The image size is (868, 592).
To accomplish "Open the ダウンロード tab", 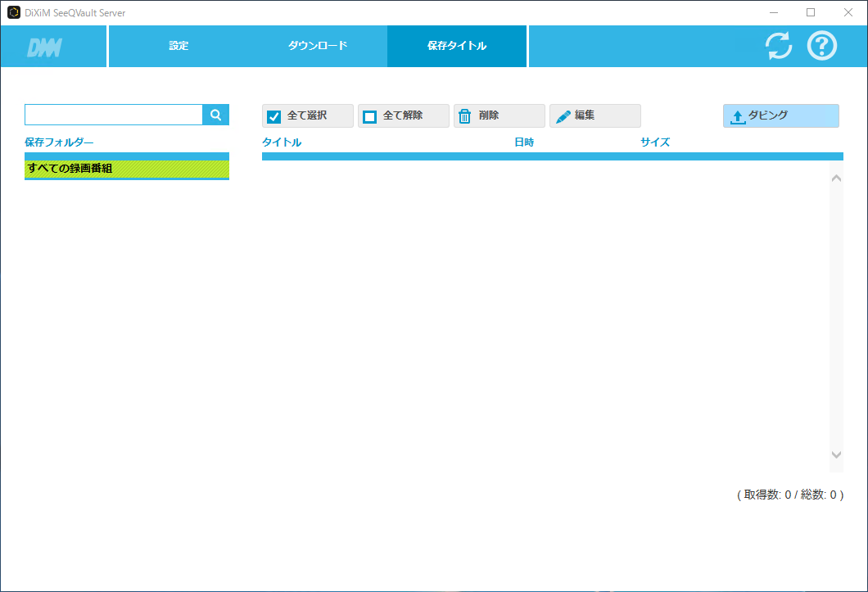I will [x=316, y=46].
